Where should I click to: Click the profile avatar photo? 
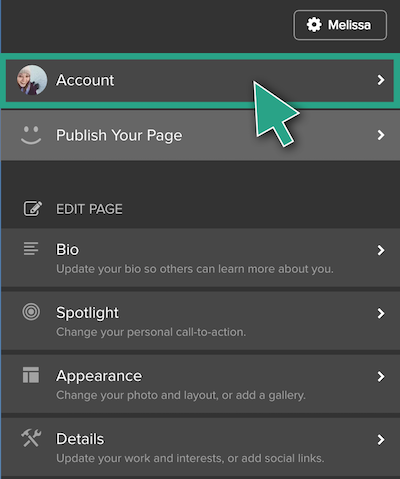[32, 80]
